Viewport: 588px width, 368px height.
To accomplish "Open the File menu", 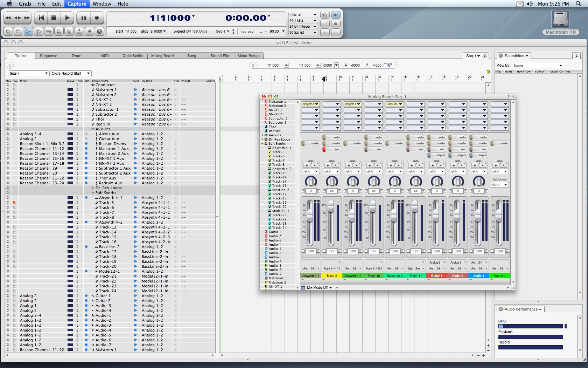I will (42, 4).
